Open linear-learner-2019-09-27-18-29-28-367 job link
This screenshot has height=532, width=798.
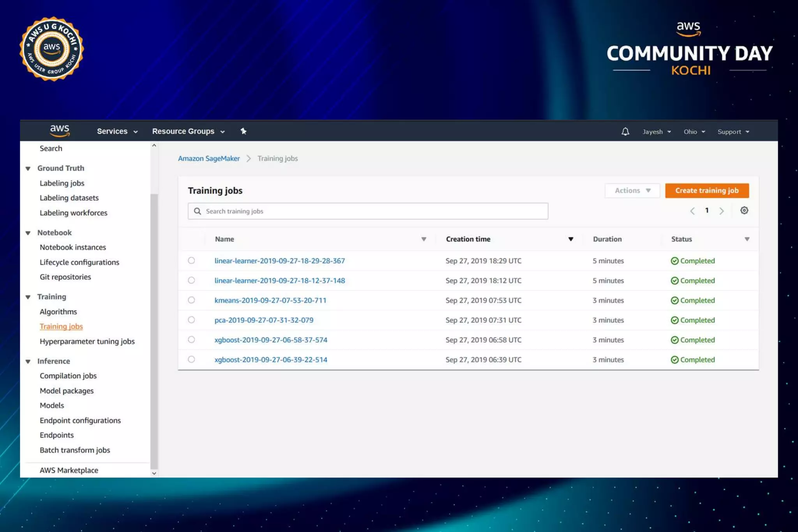click(x=279, y=261)
